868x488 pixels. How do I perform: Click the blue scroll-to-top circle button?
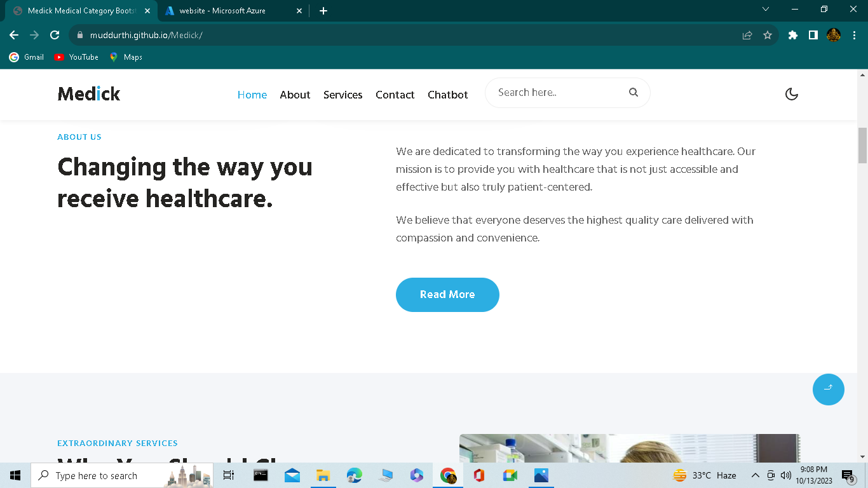828,389
